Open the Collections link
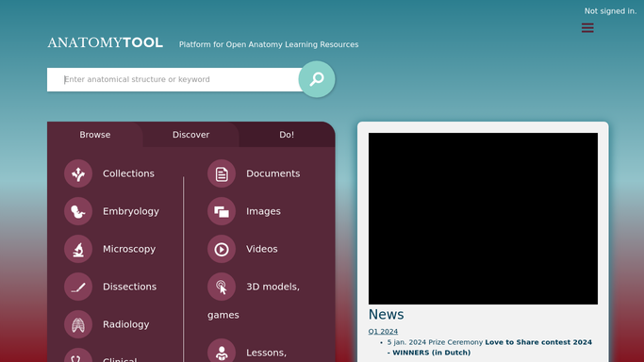The image size is (644, 362). [x=128, y=173]
